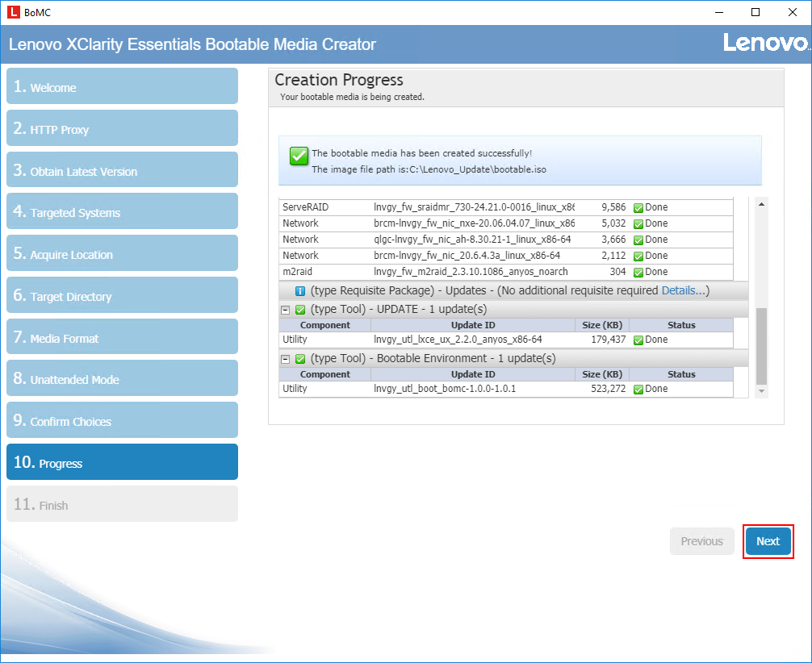Select step 10 Progress
812x663 pixels.
[x=122, y=462]
